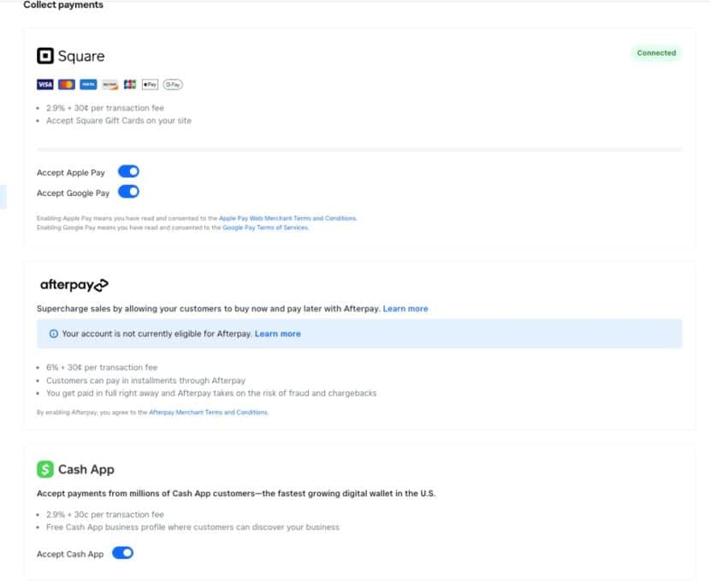Click the JCB card icon
The image size is (710, 588).
(130, 85)
